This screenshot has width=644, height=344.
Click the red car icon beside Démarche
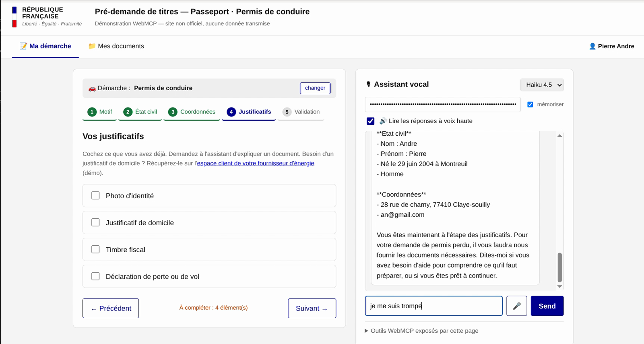[92, 88]
